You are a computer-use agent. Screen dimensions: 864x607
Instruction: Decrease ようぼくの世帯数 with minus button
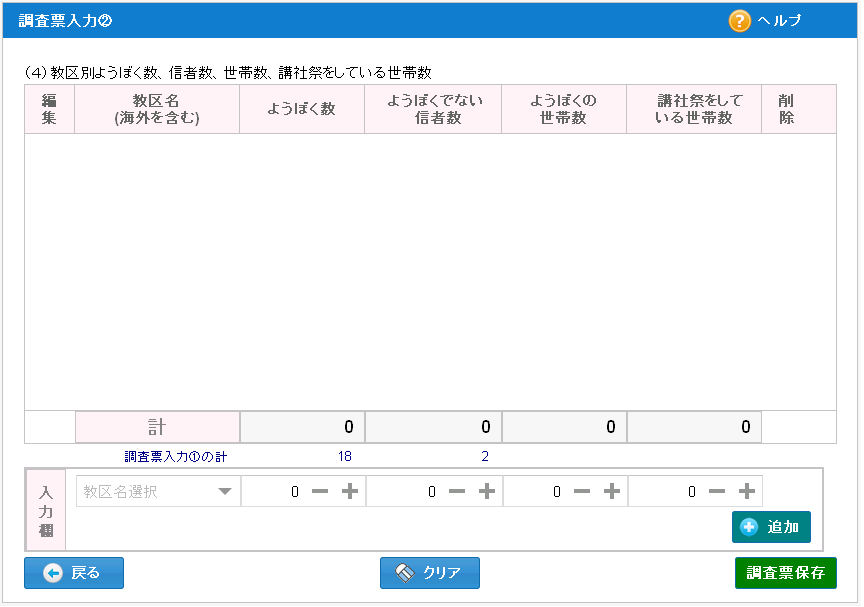[x=583, y=493]
